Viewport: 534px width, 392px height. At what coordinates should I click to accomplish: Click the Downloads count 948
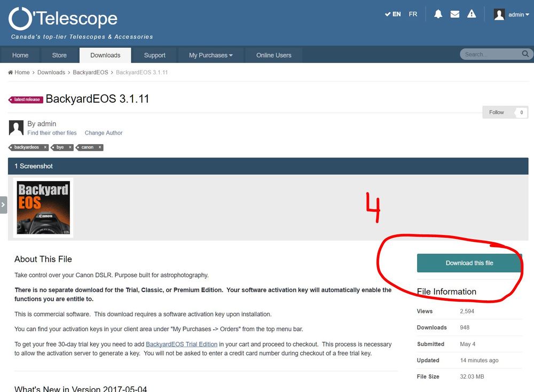tap(465, 327)
